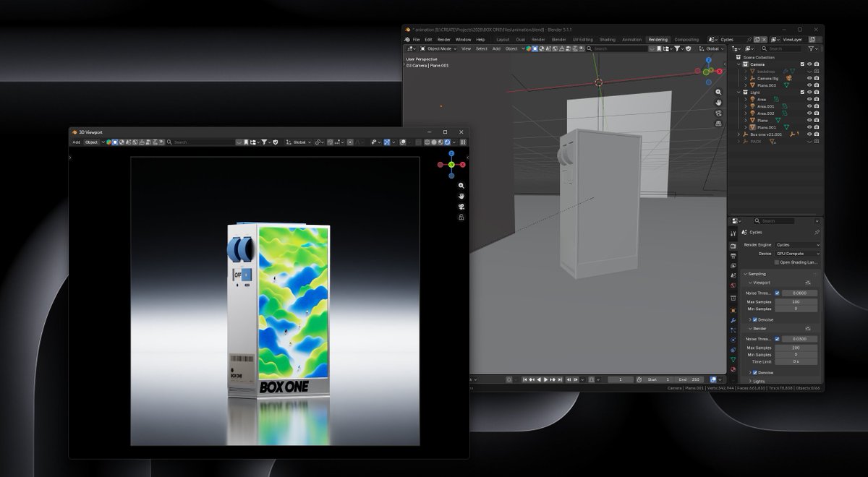This screenshot has width=868, height=477.
Task: Open render sampling presets icon
Action: point(807,328)
